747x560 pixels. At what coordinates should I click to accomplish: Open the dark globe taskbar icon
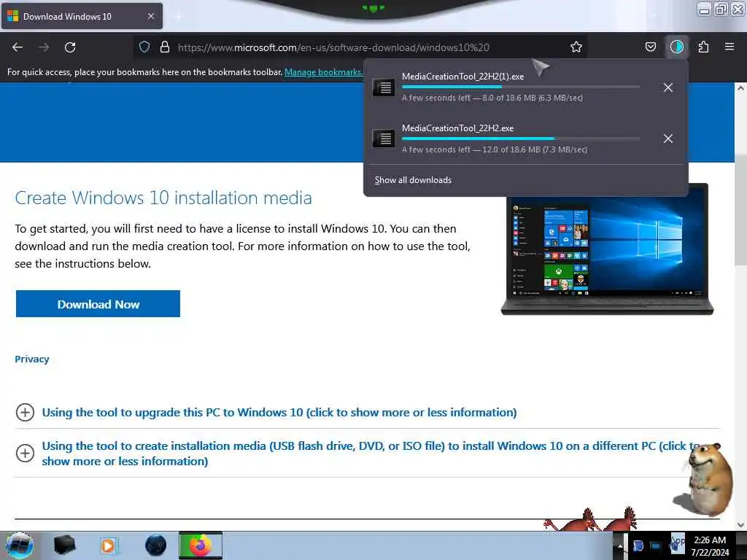point(155,545)
